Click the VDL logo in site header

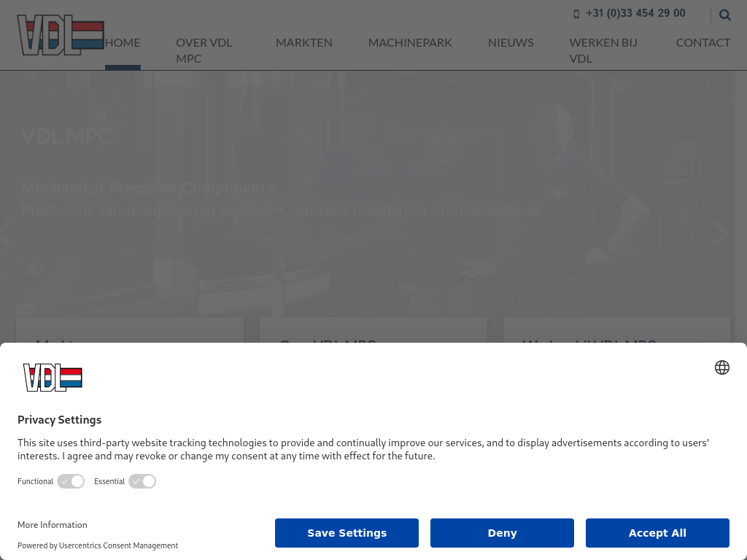pos(61,35)
